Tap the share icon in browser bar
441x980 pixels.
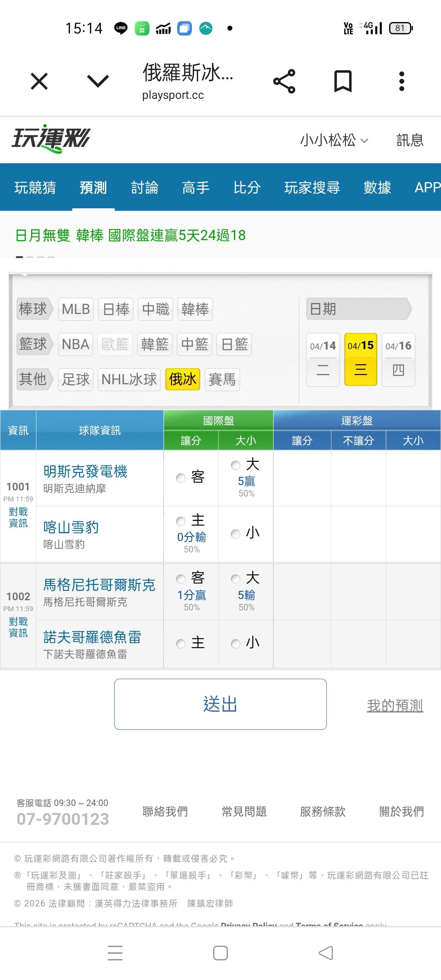(284, 81)
